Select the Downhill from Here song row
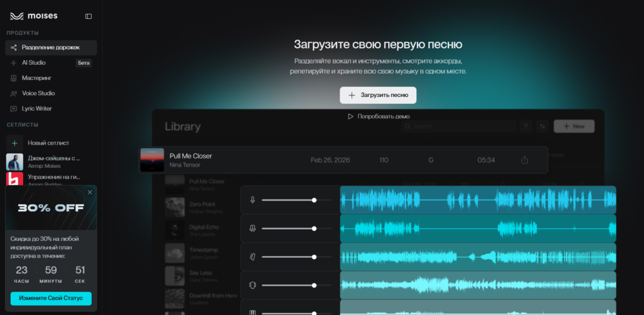Viewport: 644px width, 315px height. point(203,299)
